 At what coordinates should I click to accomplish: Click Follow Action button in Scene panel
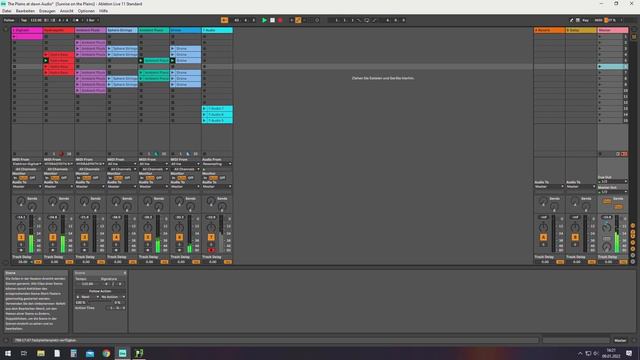coord(100,291)
